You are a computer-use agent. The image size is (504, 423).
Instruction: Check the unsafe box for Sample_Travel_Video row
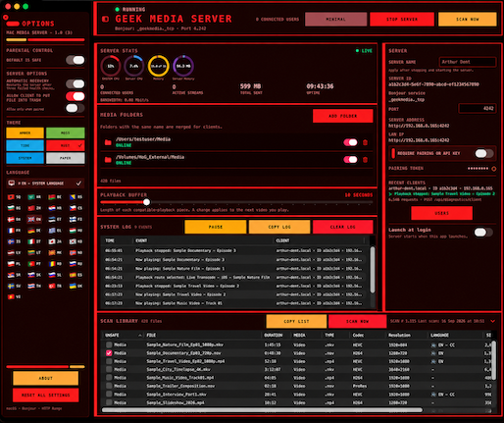pyautogui.click(x=109, y=361)
